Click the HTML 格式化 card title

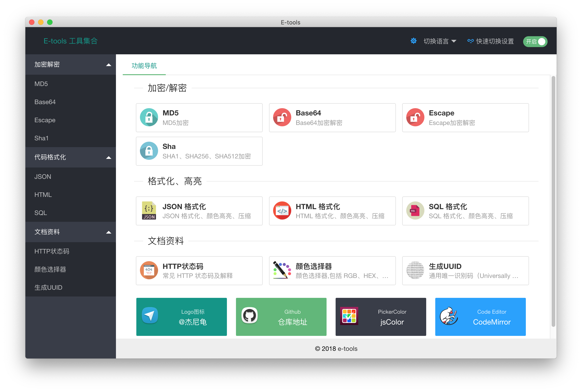(318, 206)
